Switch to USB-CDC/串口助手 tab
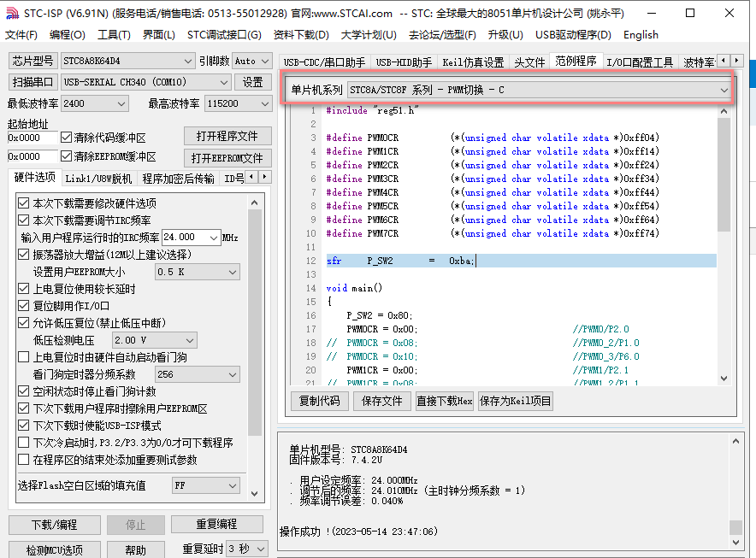756x558 pixels. (x=324, y=62)
